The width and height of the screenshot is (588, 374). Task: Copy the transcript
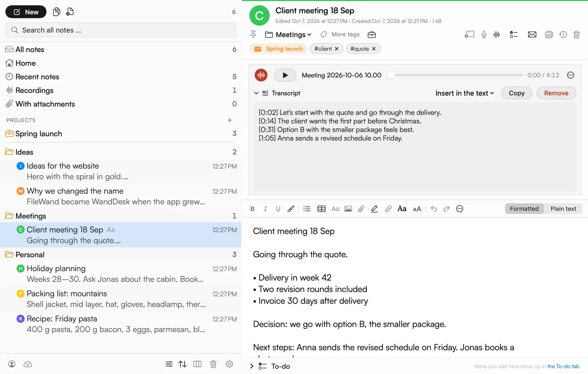[516, 93]
